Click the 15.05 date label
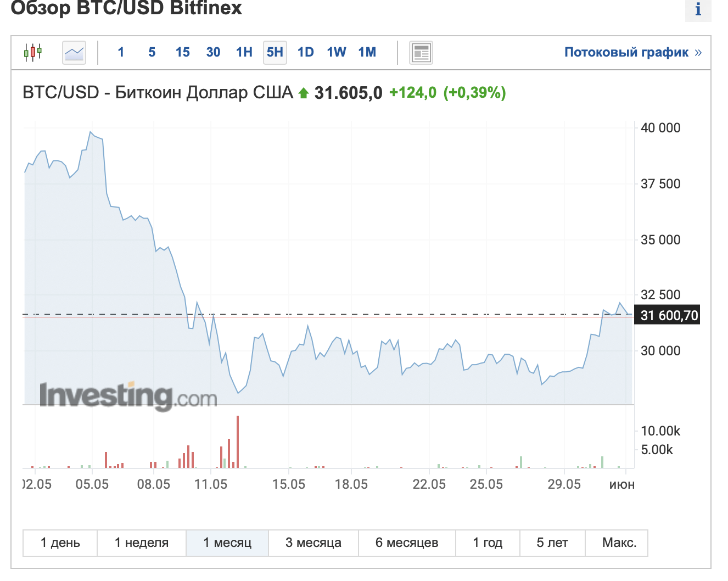 289,484
